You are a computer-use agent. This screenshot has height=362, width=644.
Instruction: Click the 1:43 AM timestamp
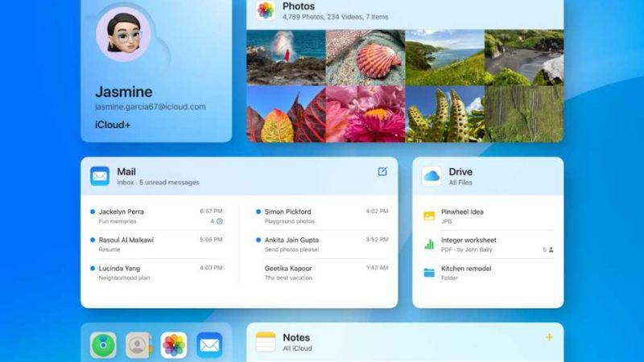pyautogui.click(x=377, y=268)
